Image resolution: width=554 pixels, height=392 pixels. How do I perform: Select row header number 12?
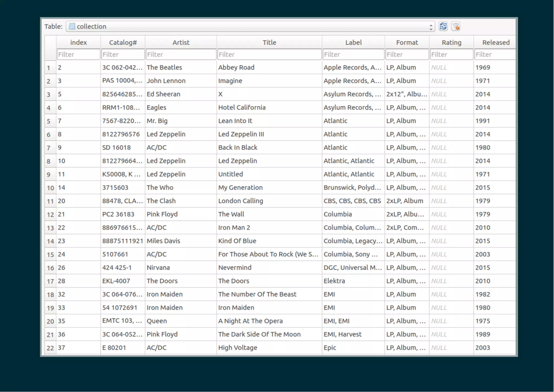(50, 214)
